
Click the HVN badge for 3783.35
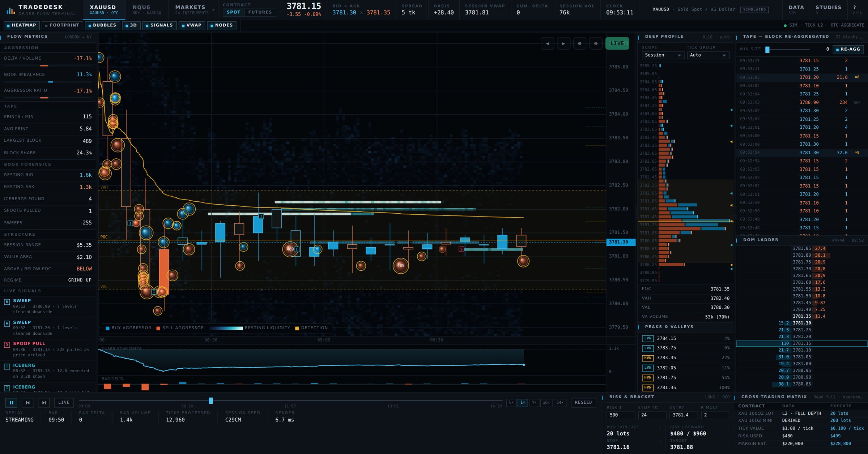(x=647, y=358)
